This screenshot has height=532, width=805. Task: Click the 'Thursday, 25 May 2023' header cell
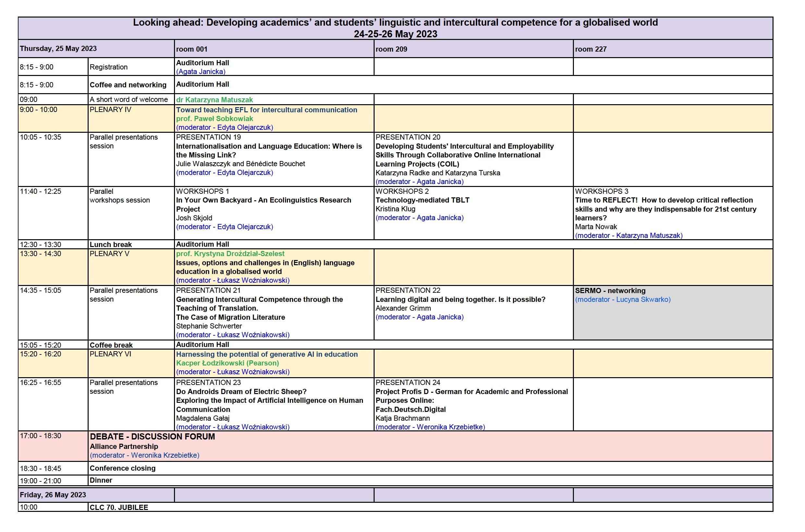click(96, 48)
